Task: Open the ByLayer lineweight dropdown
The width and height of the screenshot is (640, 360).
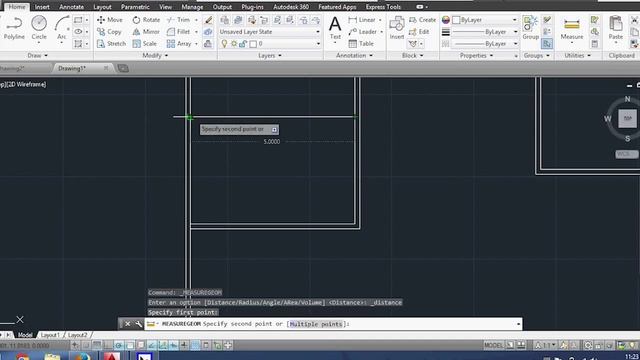Action: click(x=484, y=31)
